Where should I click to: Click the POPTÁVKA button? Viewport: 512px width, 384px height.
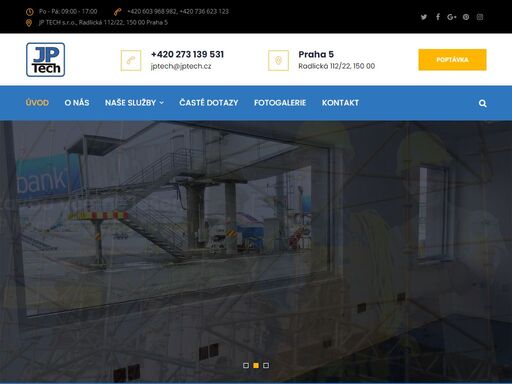[452, 60]
